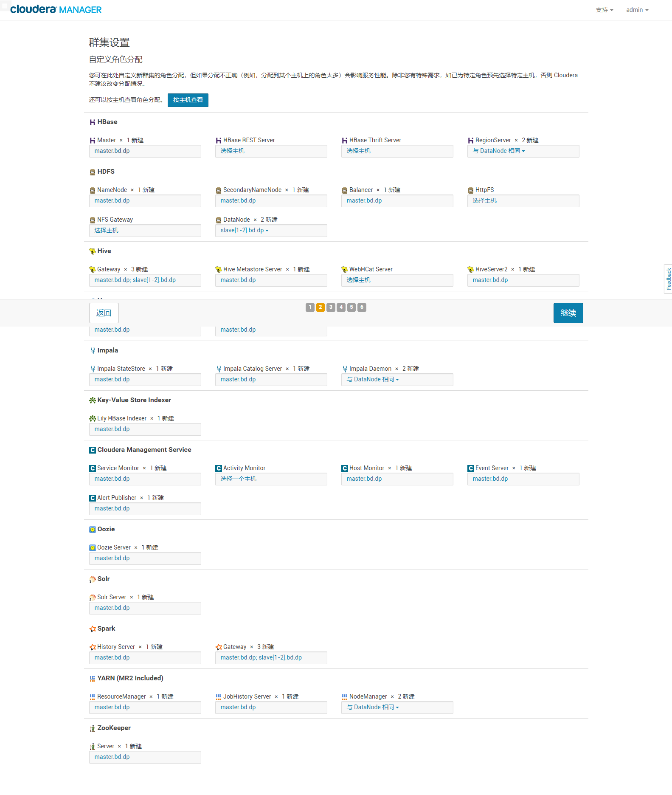672x795 pixels.
Task: Open the Impala Daemon host dropdown
Action: (373, 380)
